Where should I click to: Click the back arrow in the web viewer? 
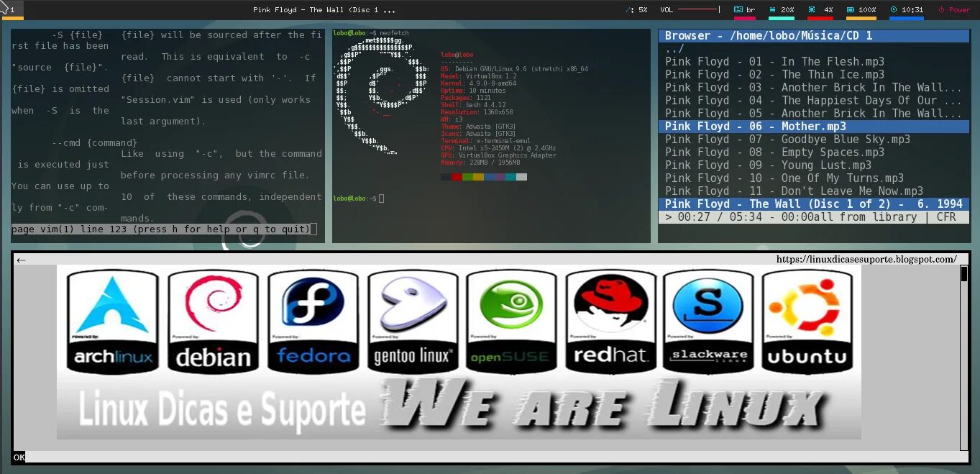pyautogui.click(x=21, y=260)
